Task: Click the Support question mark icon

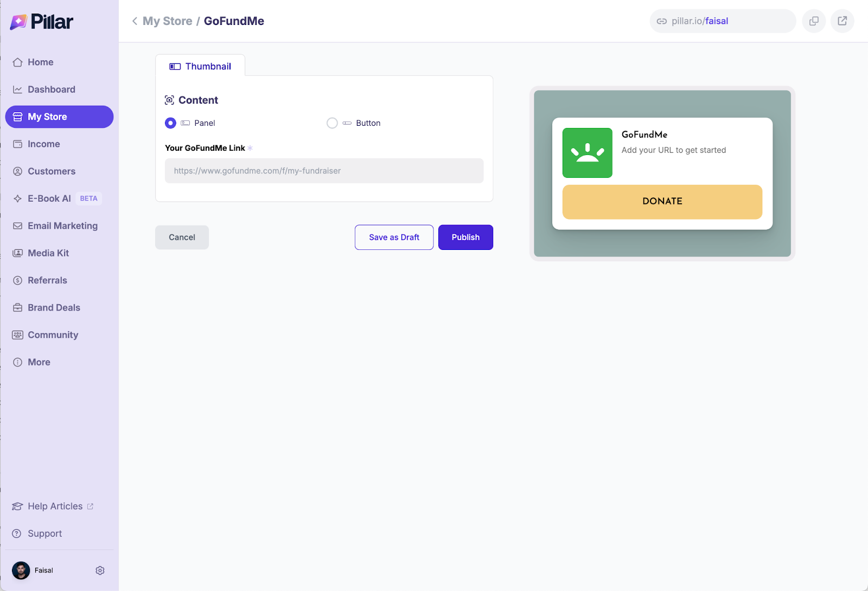Action: [17, 534]
